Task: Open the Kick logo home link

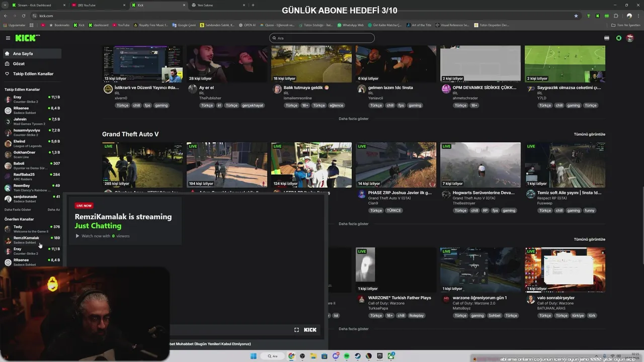Action: (x=27, y=38)
